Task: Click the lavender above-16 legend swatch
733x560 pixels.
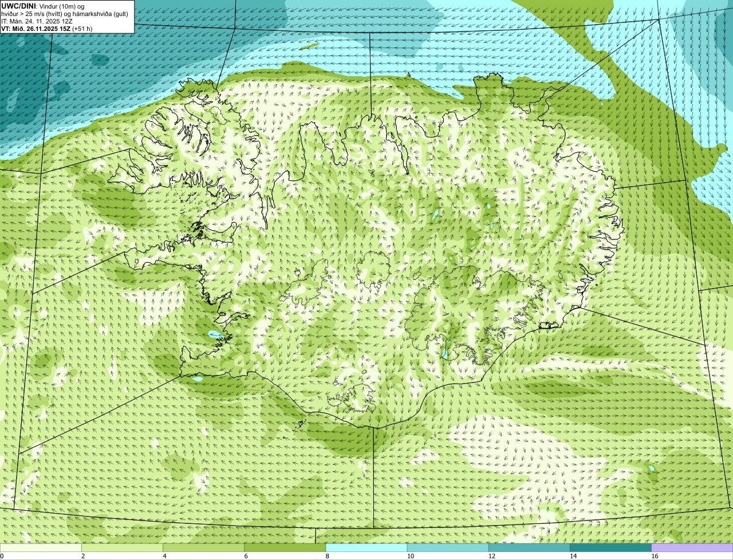Action: tap(692, 547)
